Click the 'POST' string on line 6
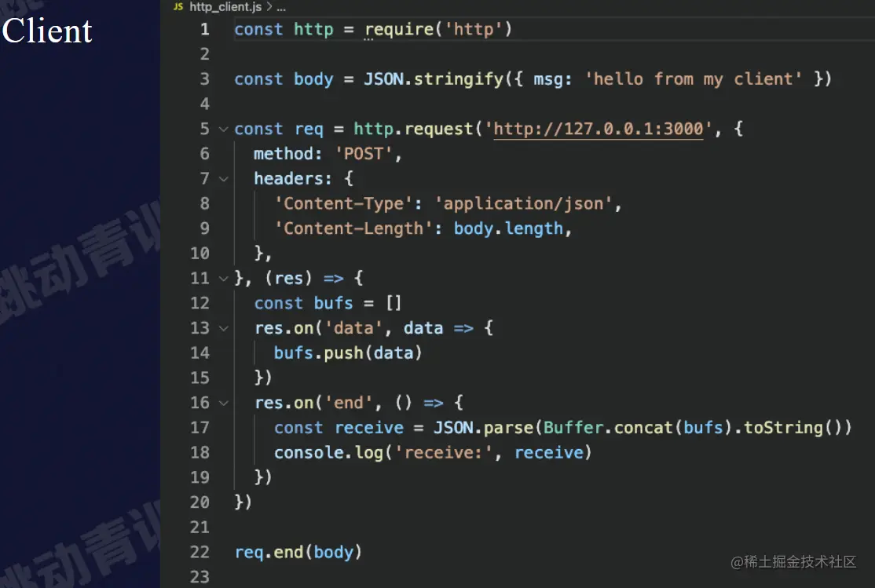 coord(364,153)
